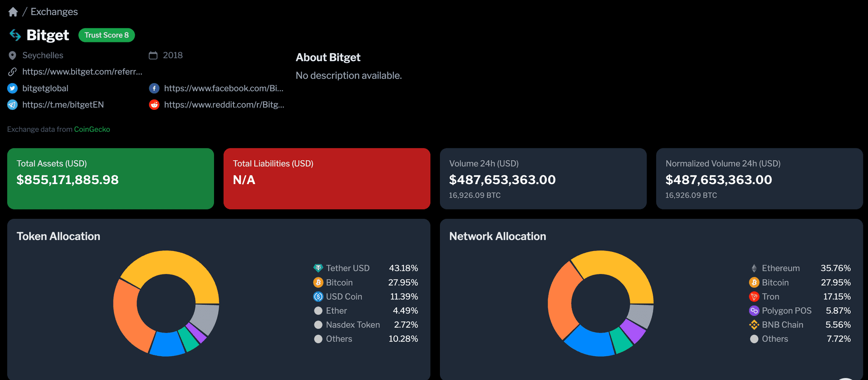Click the Nasdex Token legend label
The height and width of the screenshot is (380, 868).
point(353,325)
